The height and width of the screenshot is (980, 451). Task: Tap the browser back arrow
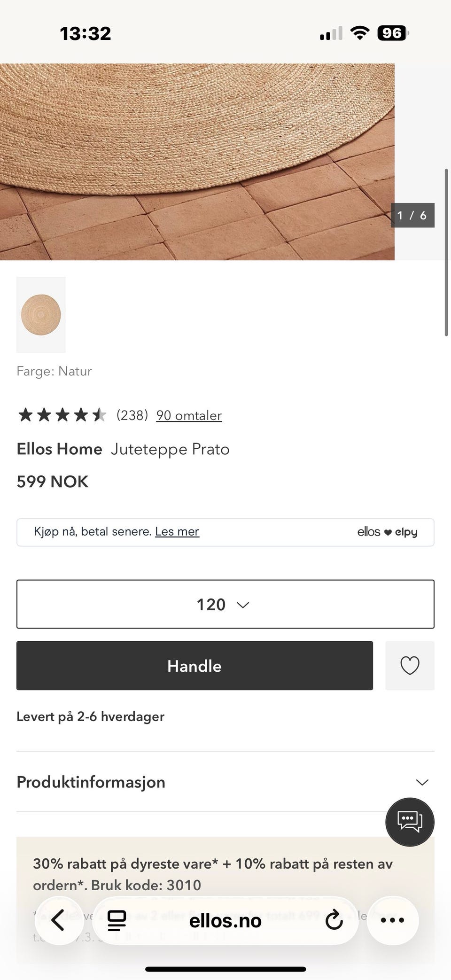[x=59, y=920]
